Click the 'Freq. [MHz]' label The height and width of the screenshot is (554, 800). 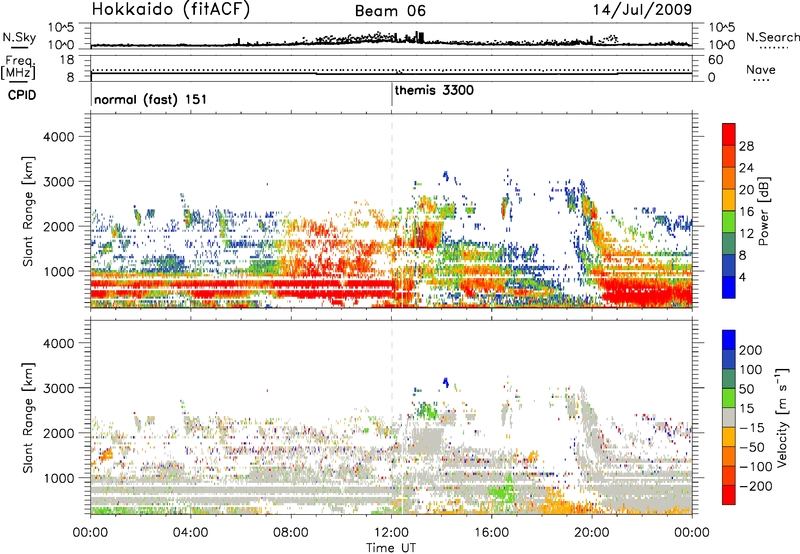tap(18, 67)
